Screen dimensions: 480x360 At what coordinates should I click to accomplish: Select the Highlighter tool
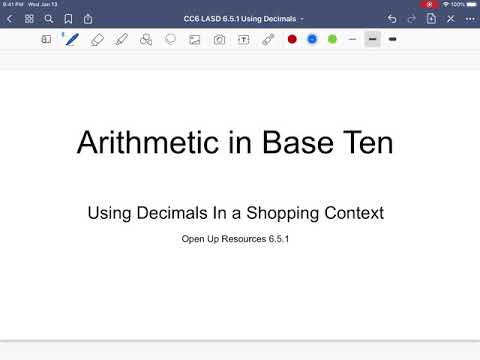point(121,39)
